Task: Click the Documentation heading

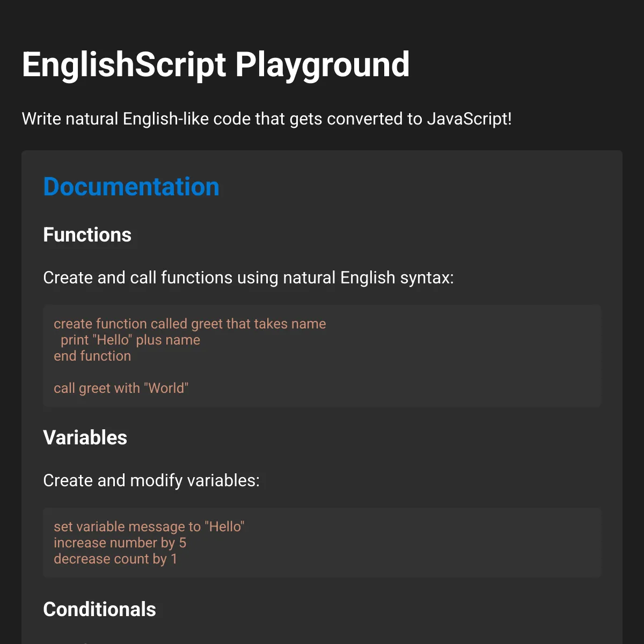Action: [131, 187]
